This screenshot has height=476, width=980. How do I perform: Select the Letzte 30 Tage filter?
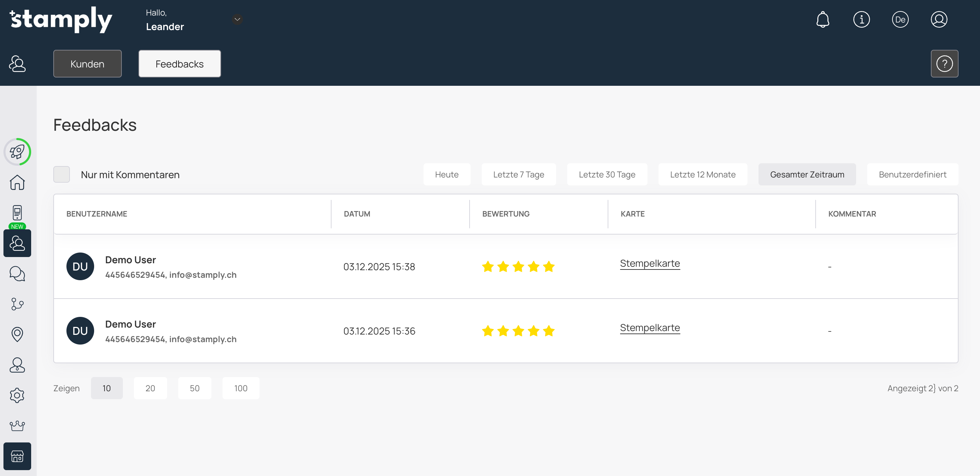click(x=607, y=174)
